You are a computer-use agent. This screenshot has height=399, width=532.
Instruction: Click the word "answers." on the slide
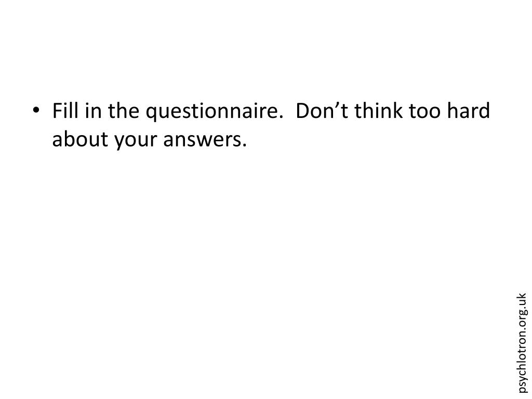pyautogui.click(x=205, y=140)
